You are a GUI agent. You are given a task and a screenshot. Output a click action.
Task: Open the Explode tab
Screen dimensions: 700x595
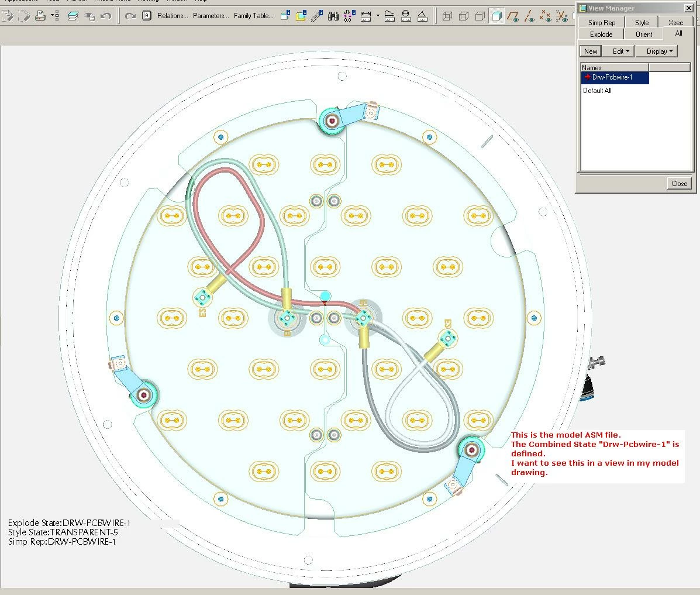601,34
